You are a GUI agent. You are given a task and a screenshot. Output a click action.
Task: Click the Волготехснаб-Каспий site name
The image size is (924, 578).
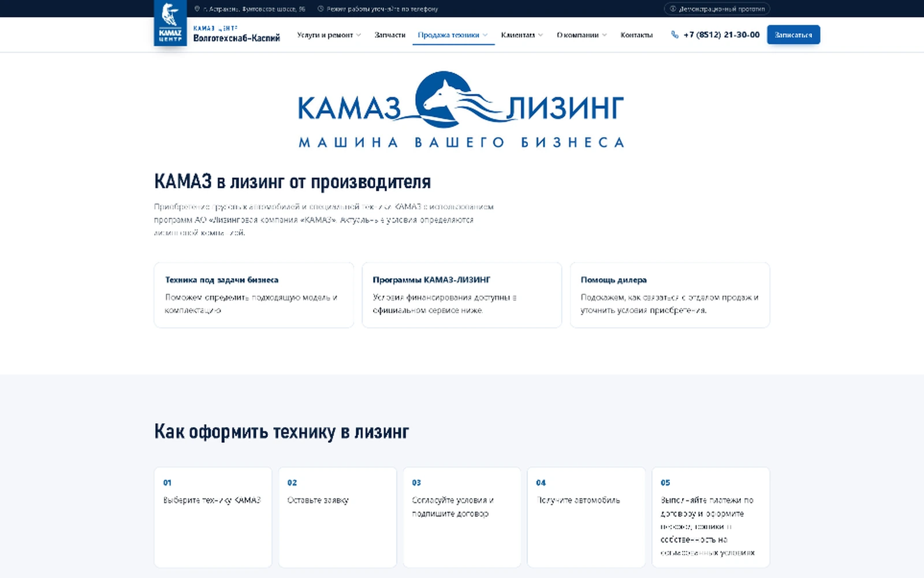(236, 38)
